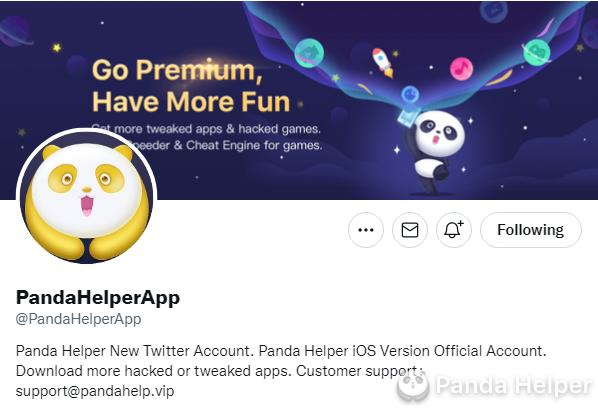Click the Panda Helper watermark logo
Viewport: 598px width, 409px height.
pyautogui.click(x=495, y=385)
